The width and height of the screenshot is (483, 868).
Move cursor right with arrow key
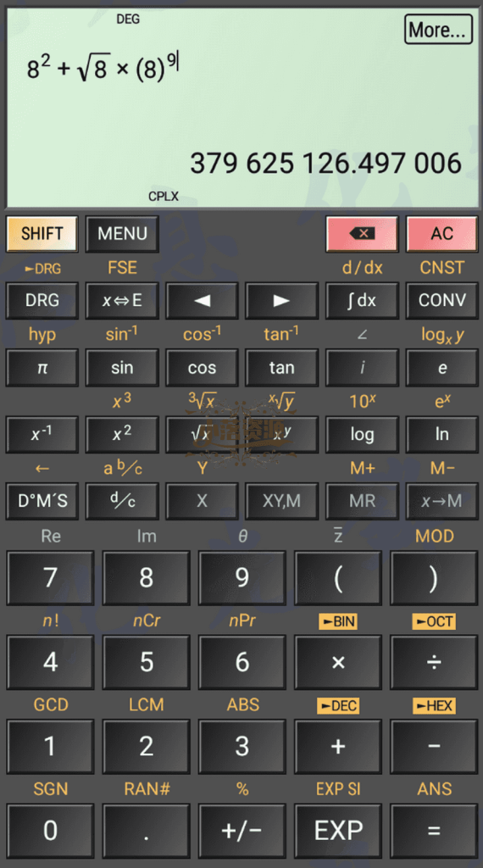point(281,301)
